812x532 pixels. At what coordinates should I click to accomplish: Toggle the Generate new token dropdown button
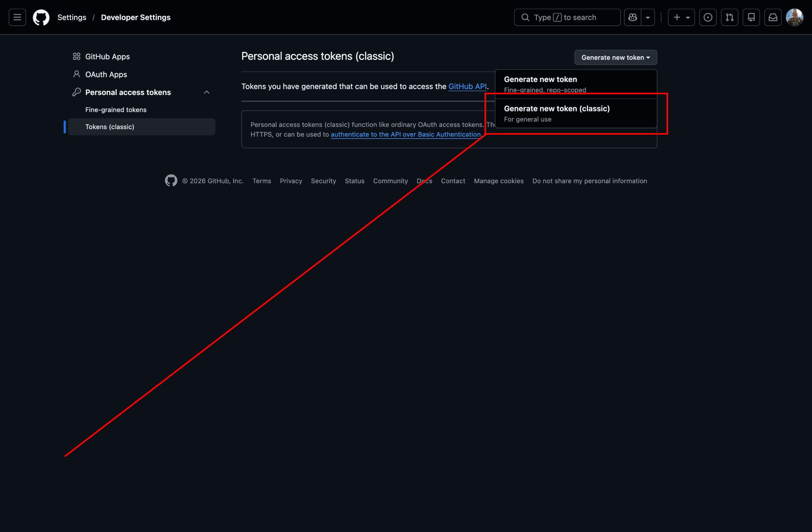[x=616, y=57]
